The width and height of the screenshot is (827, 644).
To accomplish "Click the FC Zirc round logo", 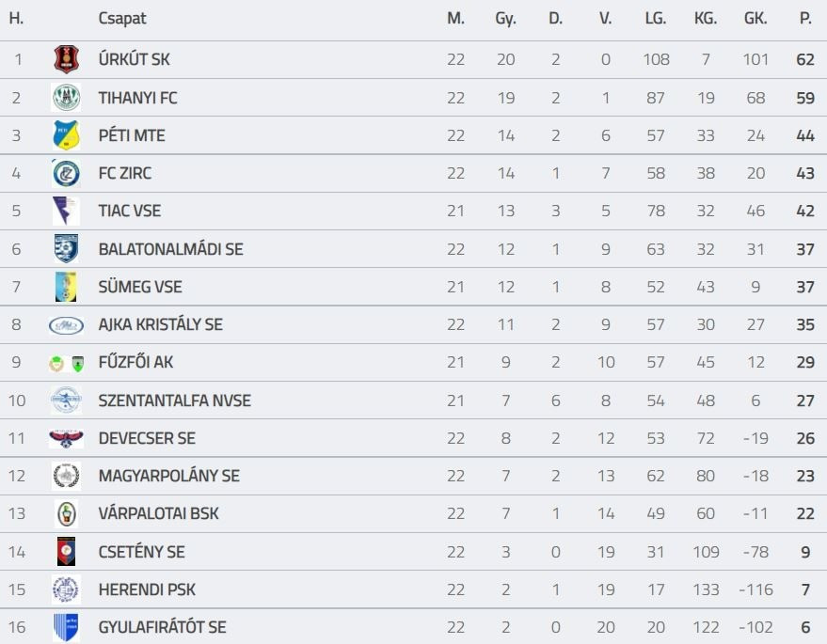I will 66,173.
